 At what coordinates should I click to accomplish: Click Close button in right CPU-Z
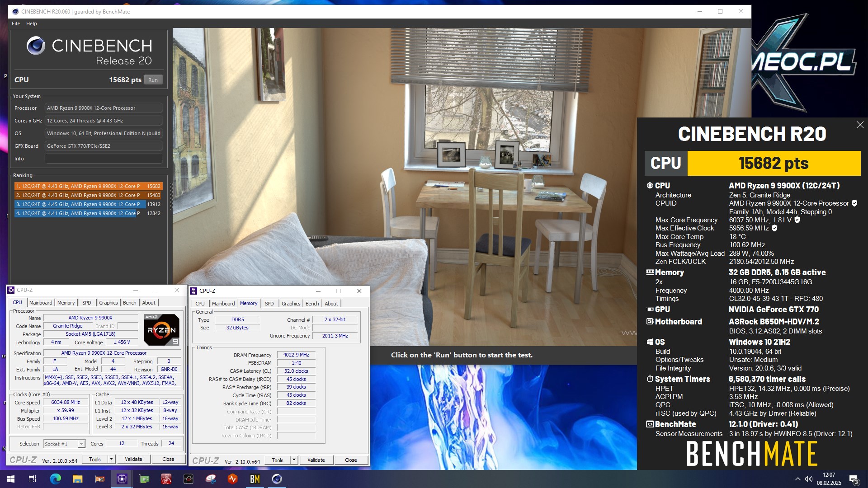[x=351, y=460]
